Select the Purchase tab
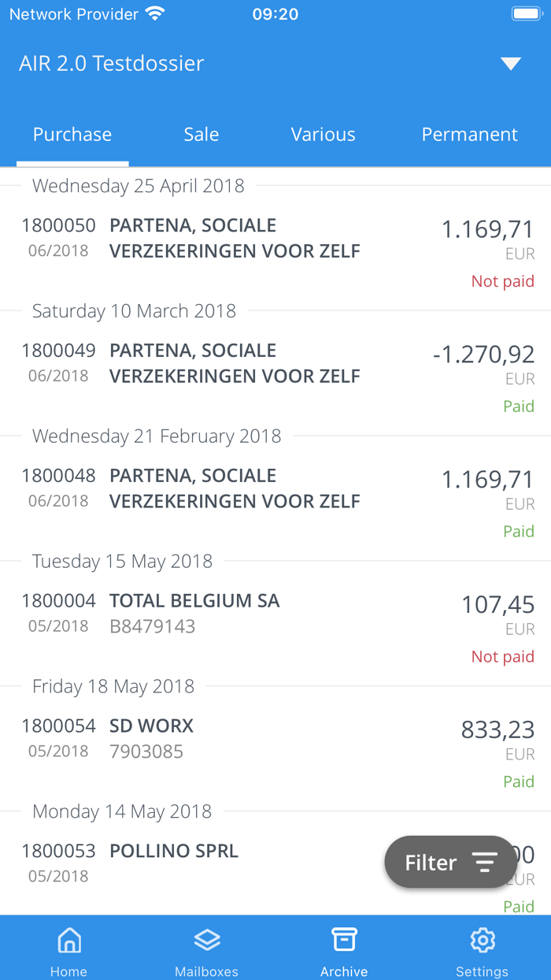551x980 pixels. coord(72,135)
